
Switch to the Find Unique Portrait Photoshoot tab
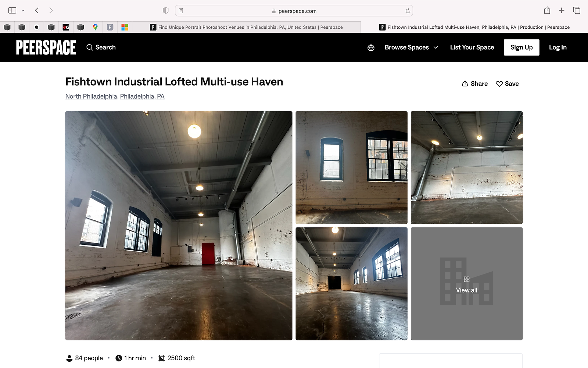coord(246,27)
